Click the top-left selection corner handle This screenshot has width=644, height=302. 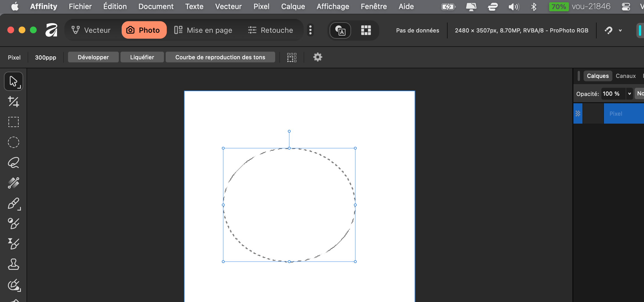click(x=223, y=148)
